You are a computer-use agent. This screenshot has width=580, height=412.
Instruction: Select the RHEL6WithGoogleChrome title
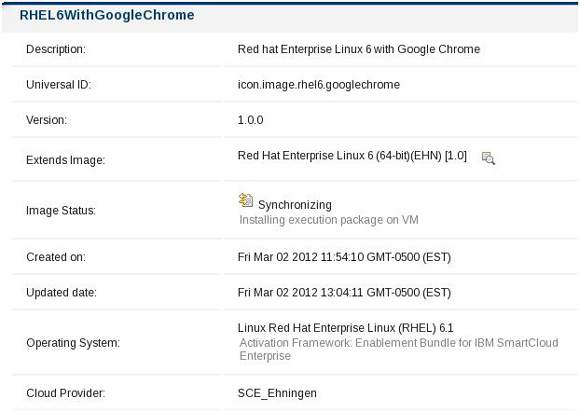[107, 15]
